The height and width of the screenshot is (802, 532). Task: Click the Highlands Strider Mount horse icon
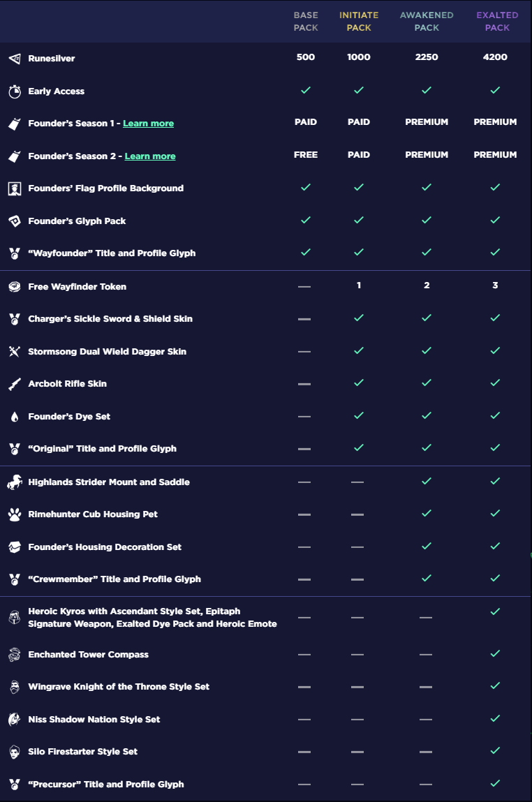(15, 482)
